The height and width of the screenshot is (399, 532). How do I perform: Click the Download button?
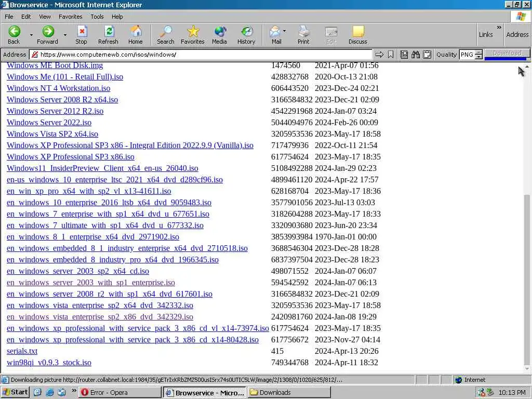tap(507, 54)
